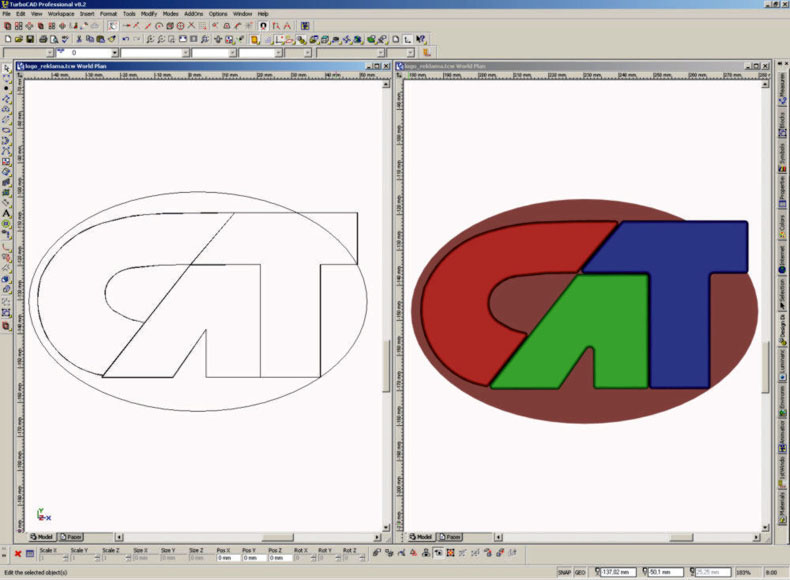790x580 pixels.
Task: Click the context Help pointer icon
Action: tap(420, 39)
